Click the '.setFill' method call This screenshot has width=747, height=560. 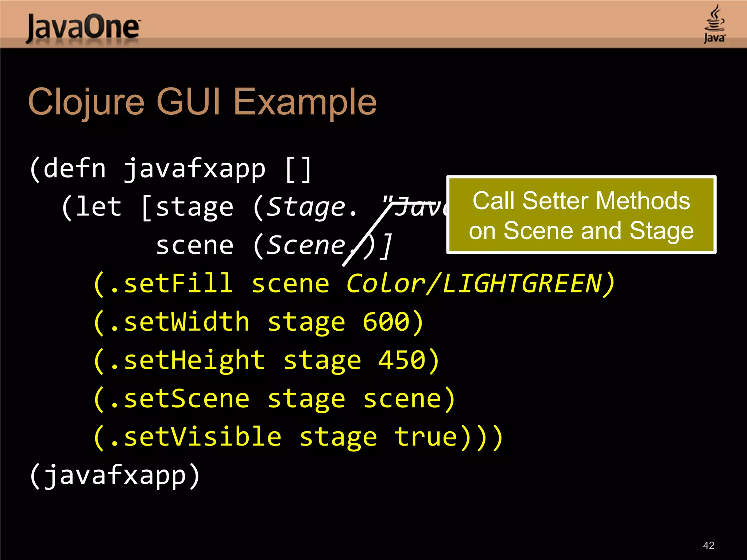171,284
